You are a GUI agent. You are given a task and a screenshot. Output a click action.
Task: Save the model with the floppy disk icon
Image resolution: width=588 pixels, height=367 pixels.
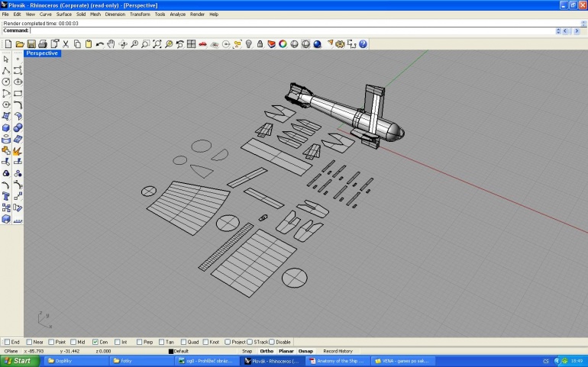(x=31, y=44)
